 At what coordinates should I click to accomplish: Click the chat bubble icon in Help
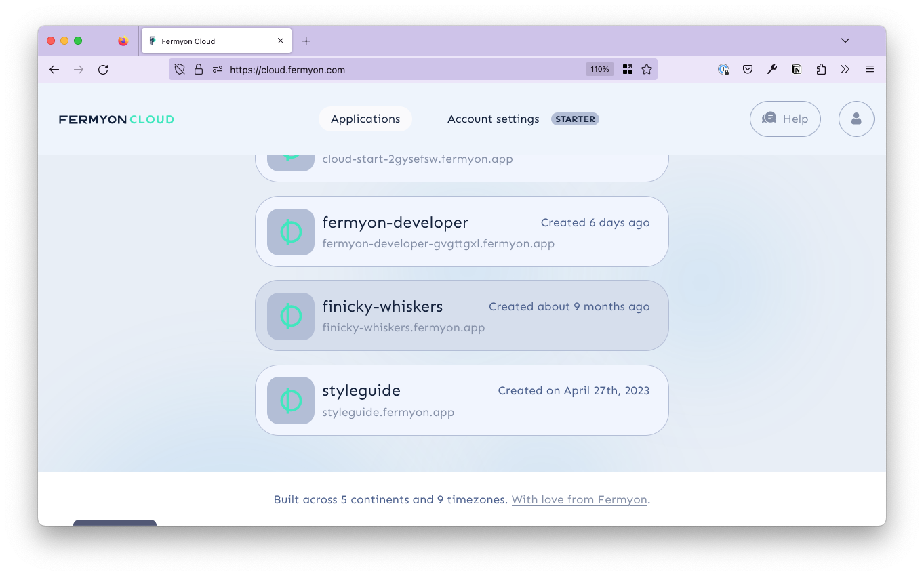coord(769,118)
